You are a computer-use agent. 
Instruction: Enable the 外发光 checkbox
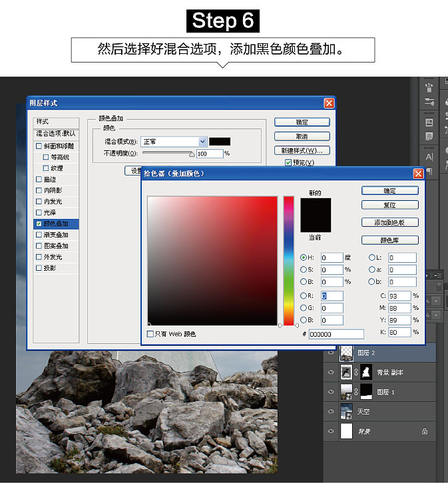pos(39,257)
